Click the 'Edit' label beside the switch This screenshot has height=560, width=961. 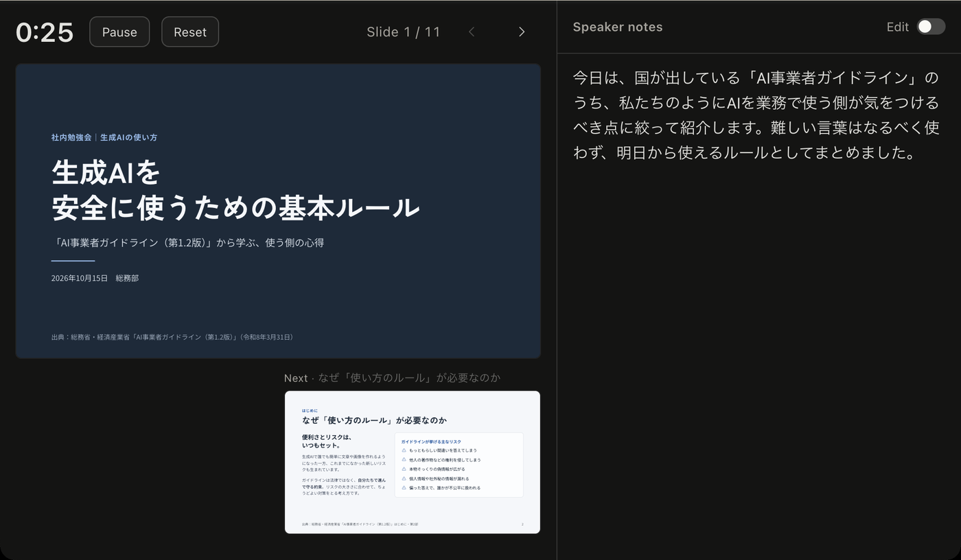click(898, 27)
